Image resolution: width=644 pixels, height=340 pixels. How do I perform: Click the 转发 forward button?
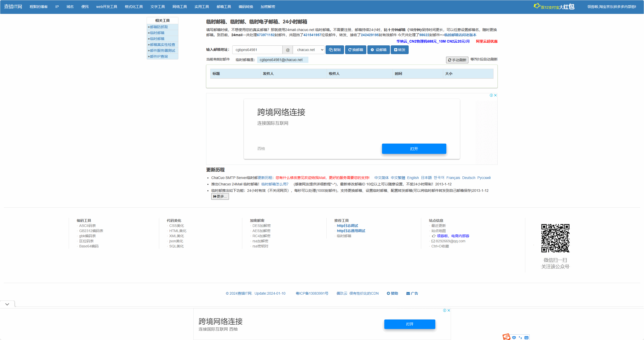(x=399, y=50)
